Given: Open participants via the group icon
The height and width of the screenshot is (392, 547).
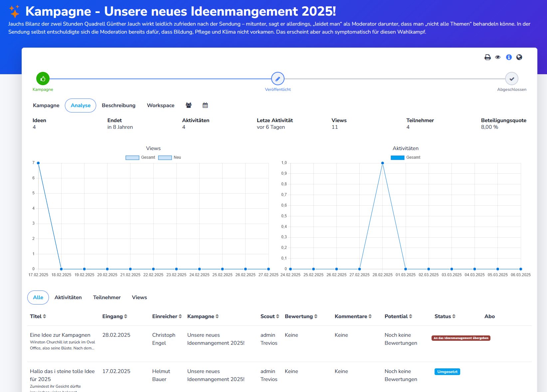Looking at the screenshot, I should point(189,105).
